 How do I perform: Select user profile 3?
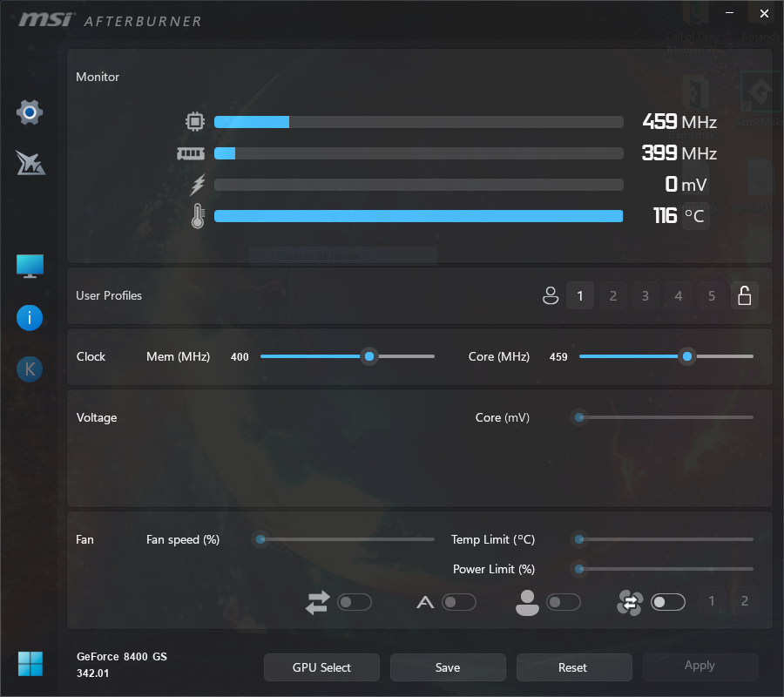point(645,295)
